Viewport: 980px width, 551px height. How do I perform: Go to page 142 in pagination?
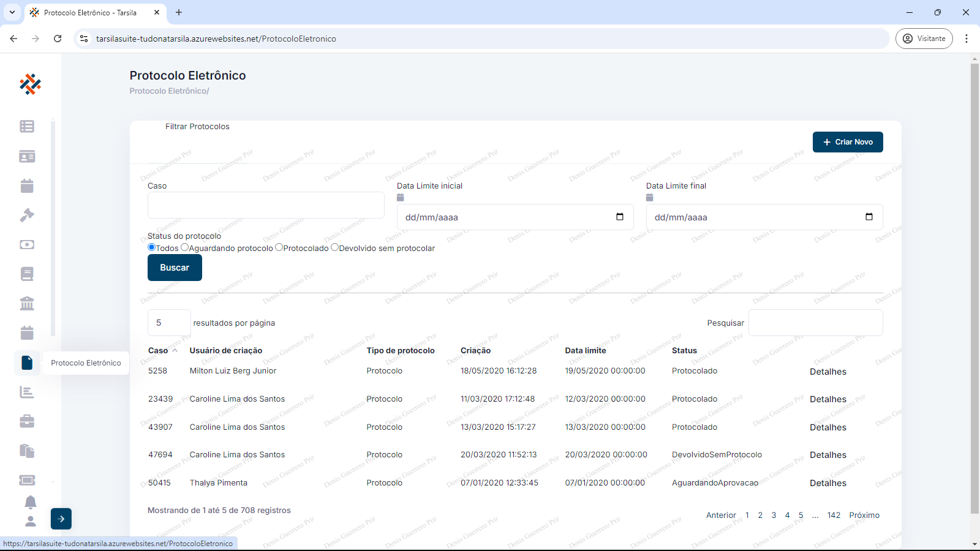[x=834, y=515]
